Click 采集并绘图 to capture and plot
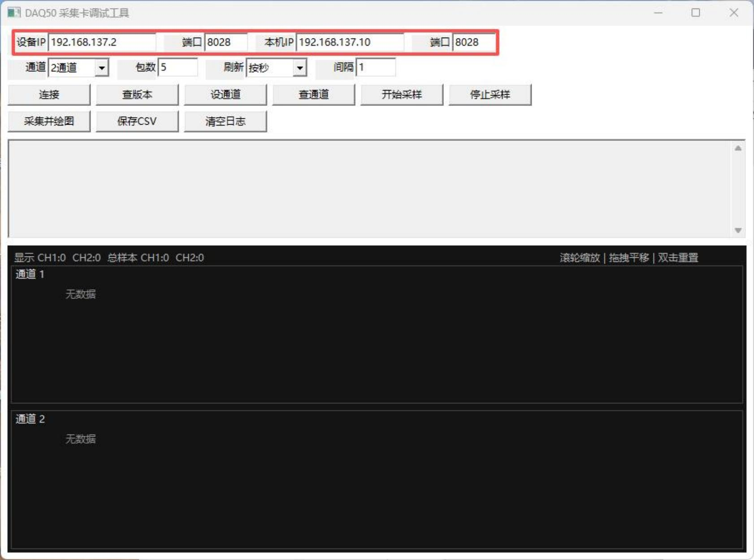 point(49,121)
